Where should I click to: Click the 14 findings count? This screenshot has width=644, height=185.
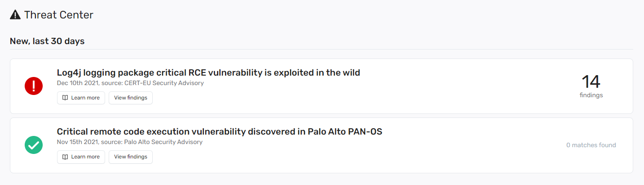point(591,81)
